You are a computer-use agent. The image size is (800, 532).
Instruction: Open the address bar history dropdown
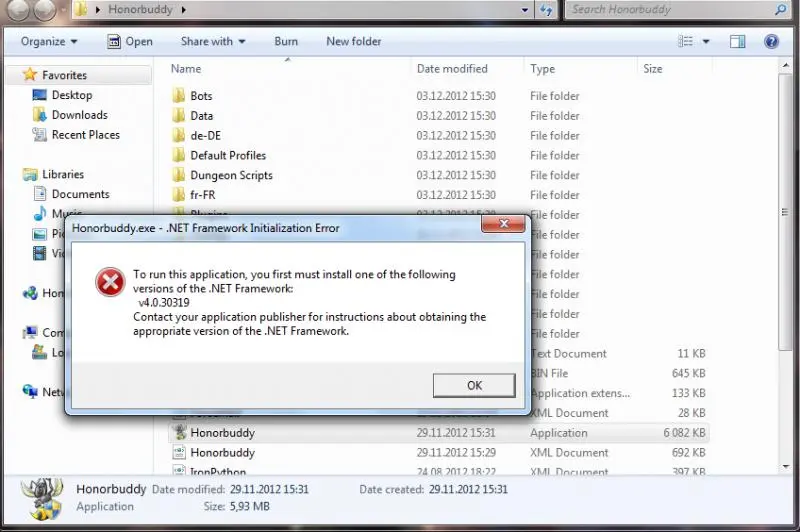pyautogui.click(x=524, y=10)
